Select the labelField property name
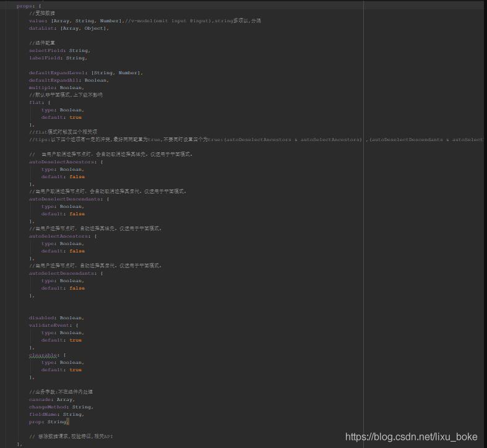This screenshot has height=448, width=487. (46, 58)
